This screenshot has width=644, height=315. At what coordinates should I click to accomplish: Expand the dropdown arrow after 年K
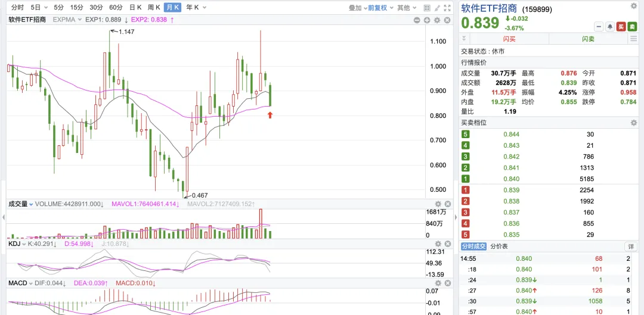(x=204, y=8)
